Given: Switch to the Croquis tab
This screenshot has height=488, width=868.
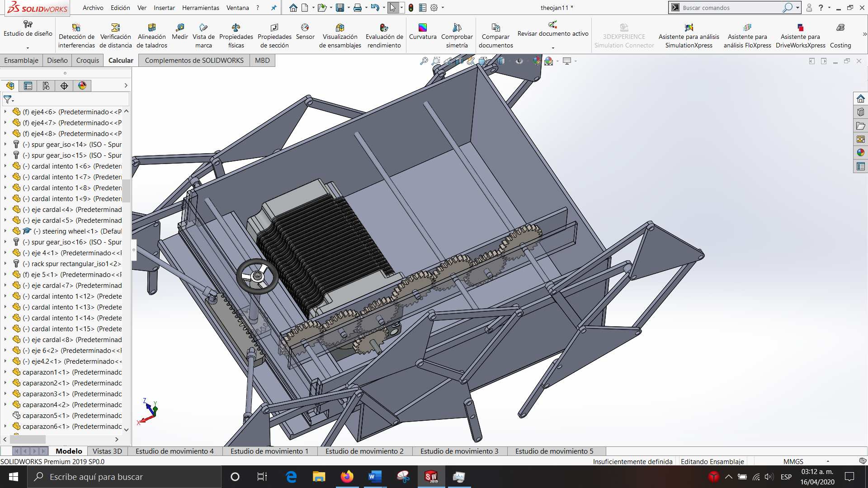Looking at the screenshot, I should [87, 60].
